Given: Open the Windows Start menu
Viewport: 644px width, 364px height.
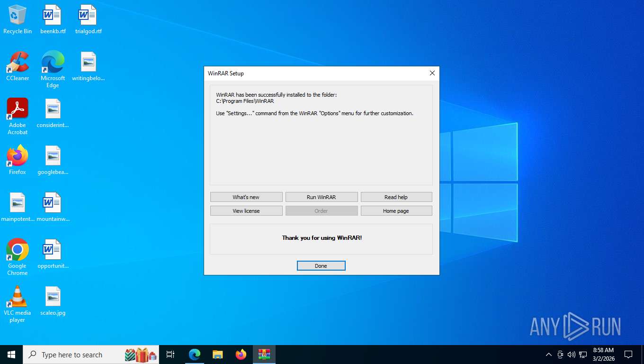Looking at the screenshot, I should tap(11, 355).
